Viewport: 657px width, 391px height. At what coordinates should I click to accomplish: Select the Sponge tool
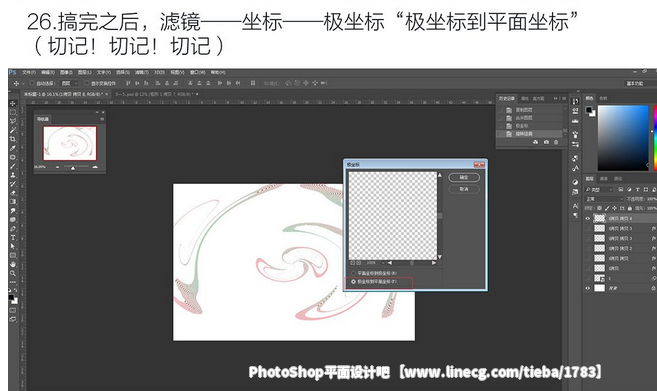tap(13, 219)
